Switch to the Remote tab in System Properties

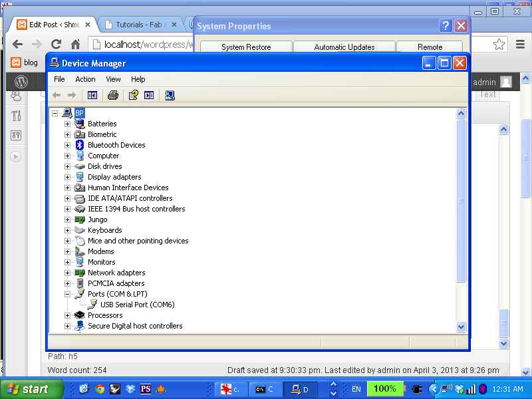430,47
